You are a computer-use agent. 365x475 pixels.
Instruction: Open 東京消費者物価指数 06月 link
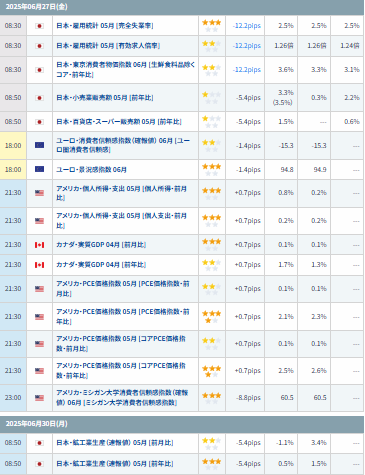click(125, 70)
